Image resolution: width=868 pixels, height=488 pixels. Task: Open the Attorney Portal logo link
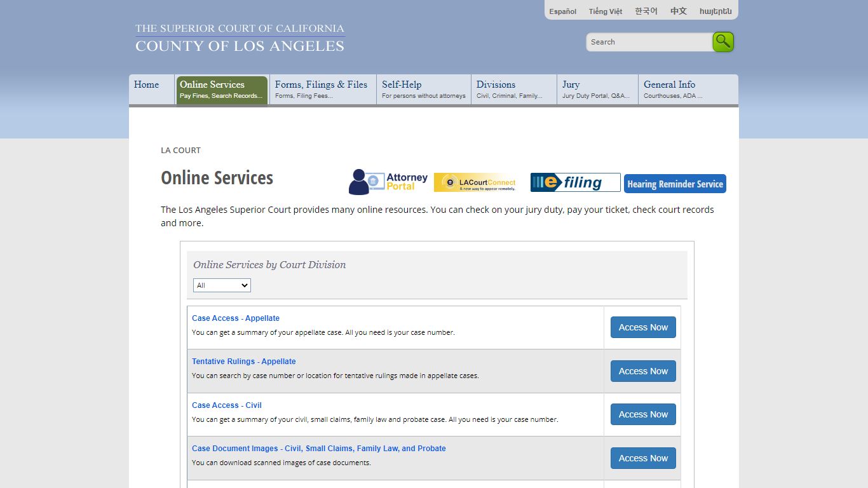pyautogui.click(x=388, y=182)
